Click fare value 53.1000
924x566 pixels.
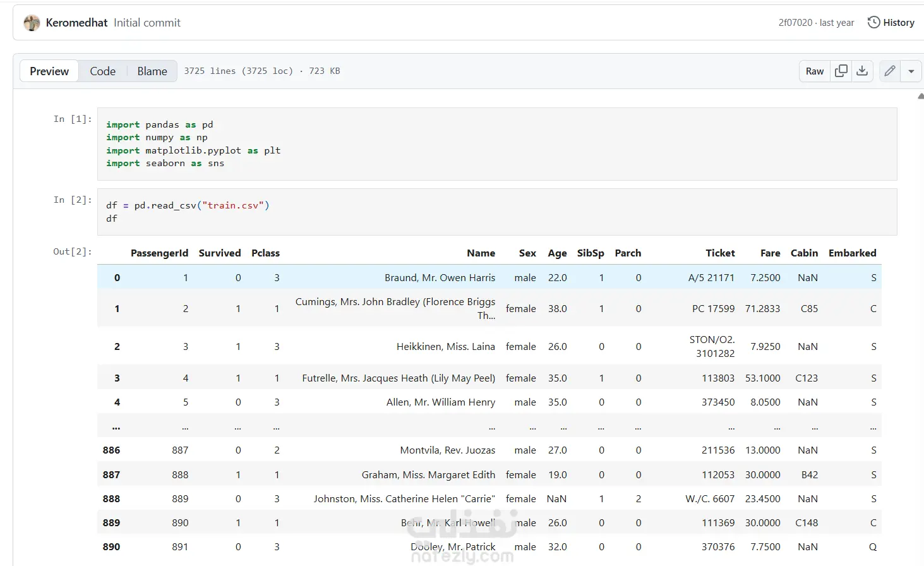(762, 378)
